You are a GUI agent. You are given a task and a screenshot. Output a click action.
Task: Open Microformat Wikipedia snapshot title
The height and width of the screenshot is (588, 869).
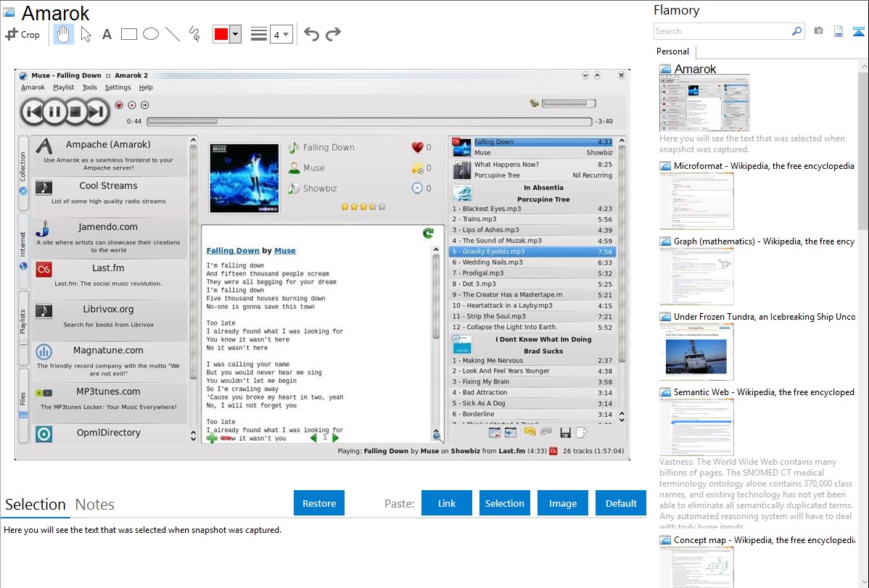click(764, 166)
